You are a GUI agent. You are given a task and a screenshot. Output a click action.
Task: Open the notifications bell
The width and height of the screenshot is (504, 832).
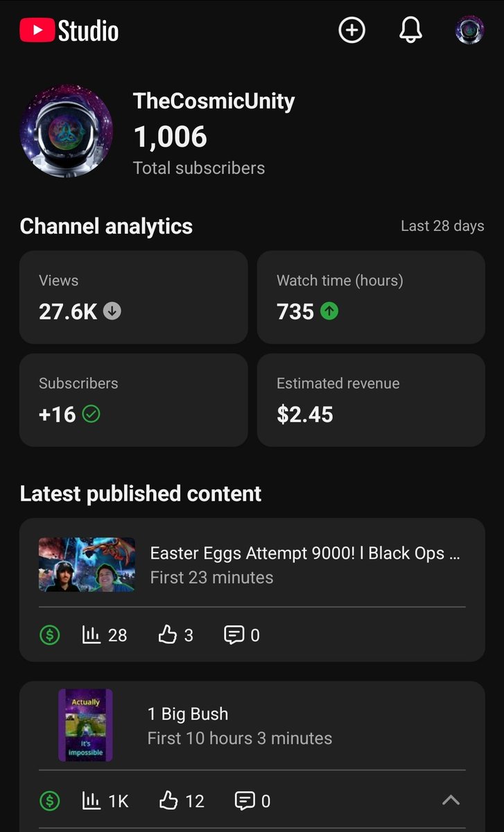(410, 30)
